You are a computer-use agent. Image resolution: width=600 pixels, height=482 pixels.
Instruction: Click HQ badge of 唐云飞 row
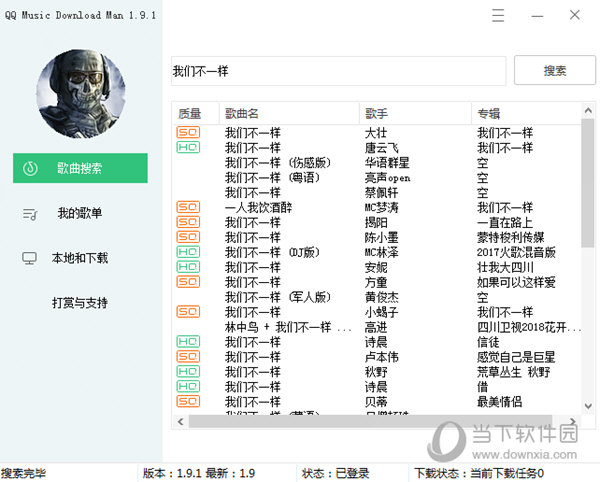[x=188, y=147]
